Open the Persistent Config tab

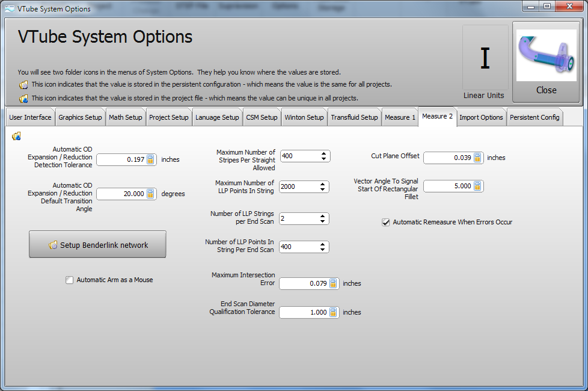click(x=534, y=117)
